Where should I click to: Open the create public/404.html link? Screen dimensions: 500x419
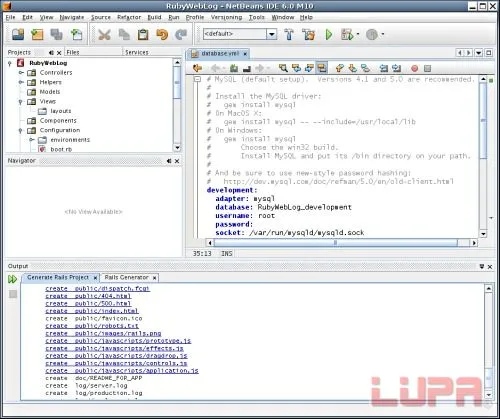click(88, 296)
